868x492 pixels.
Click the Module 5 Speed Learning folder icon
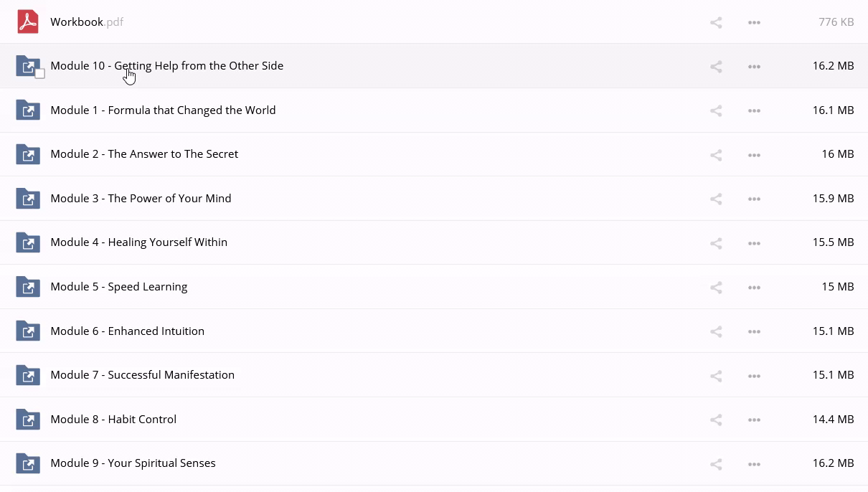click(28, 287)
